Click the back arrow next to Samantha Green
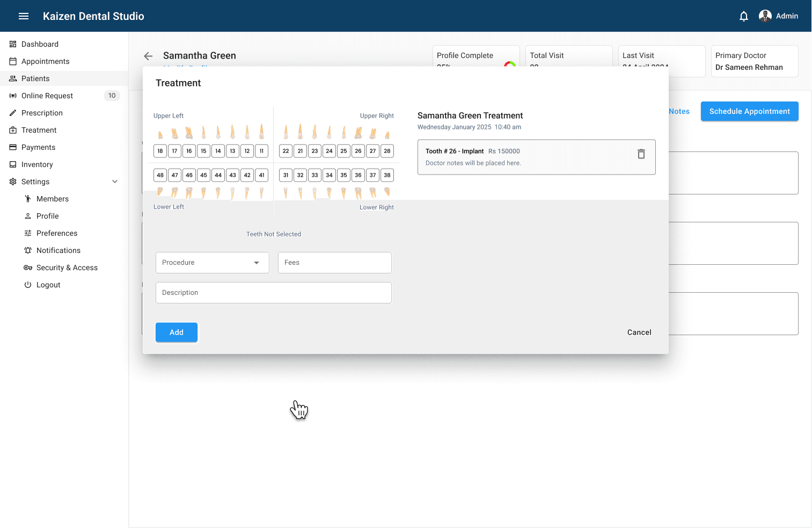 [148, 56]
